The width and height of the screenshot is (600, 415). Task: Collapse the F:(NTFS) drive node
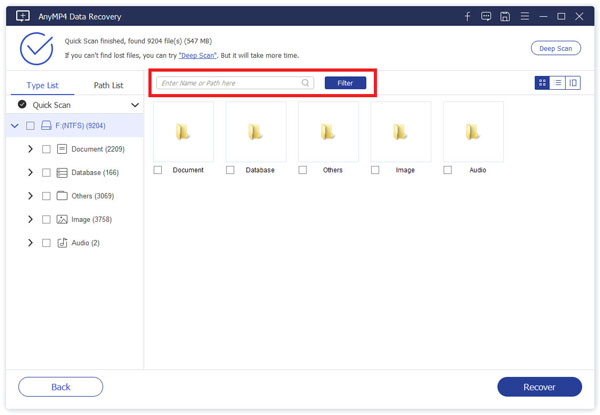pyautogui.click(x=14, y=126)
